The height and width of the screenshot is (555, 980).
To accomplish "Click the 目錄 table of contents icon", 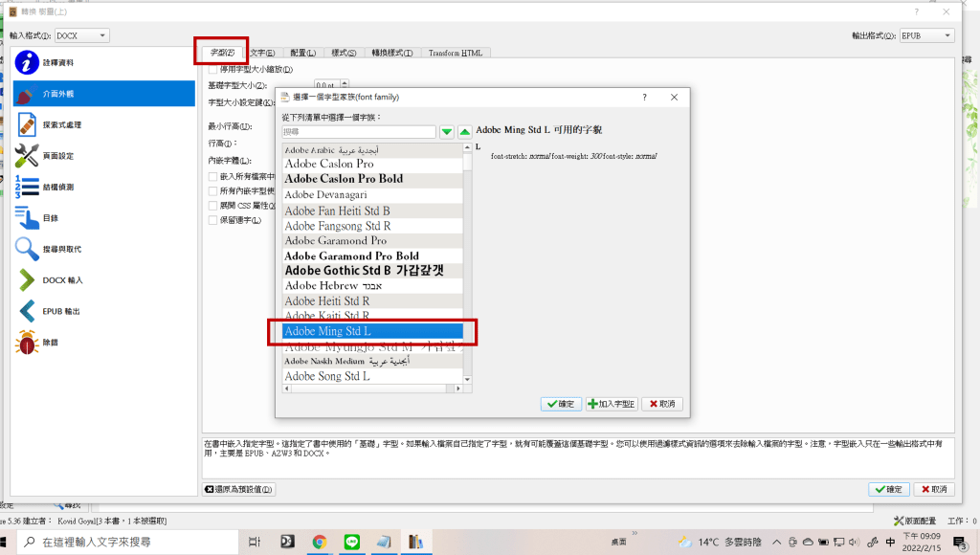I will (x=27, y=217).
